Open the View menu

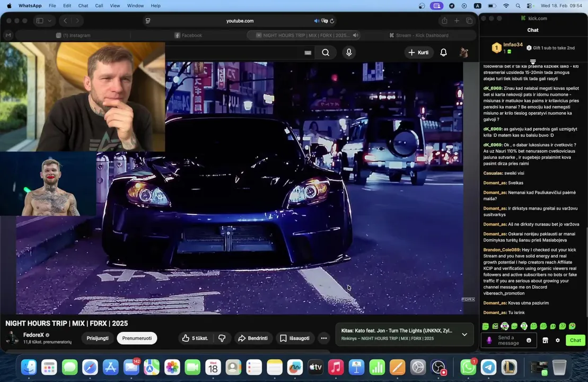pos(115,6)
